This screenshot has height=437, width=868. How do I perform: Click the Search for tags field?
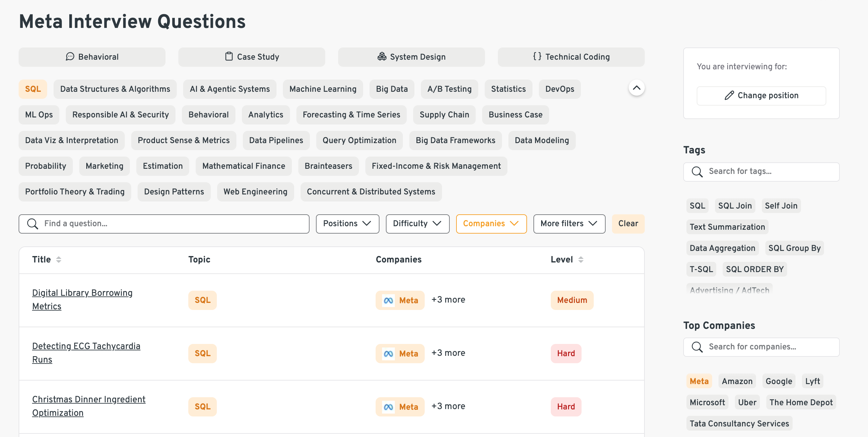click(x=761, y=172)
